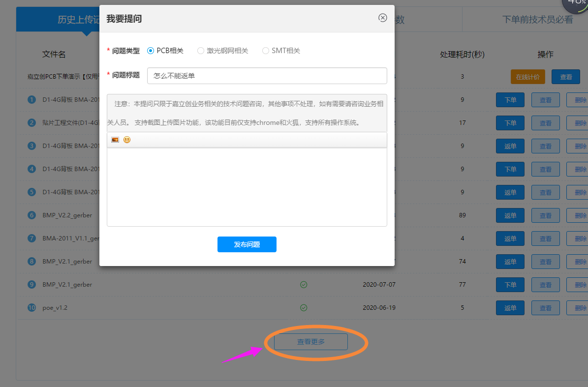This screenshot has width=588, height=387.
Task: Click 查看 for row 2
Action: coord(546,123)
